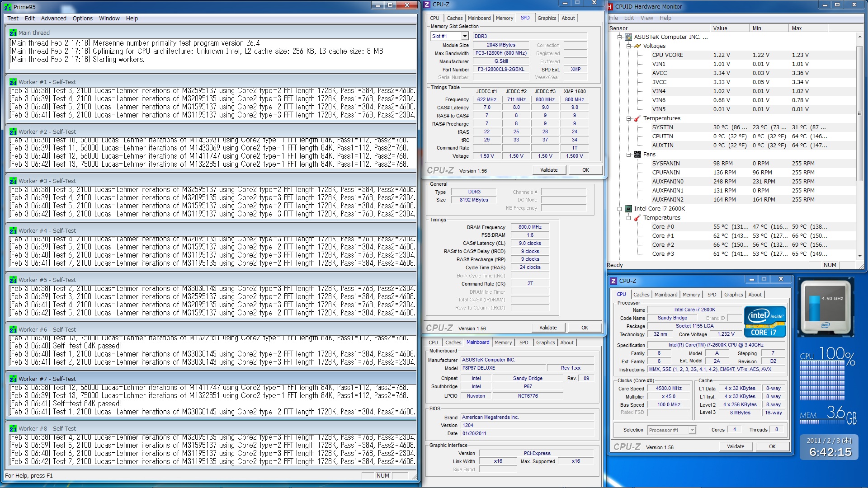The image size is (868, 488).
Task: Collapse the Intel Core i7 2600K node
Action: pyautogui.click(x=620, y=209)
